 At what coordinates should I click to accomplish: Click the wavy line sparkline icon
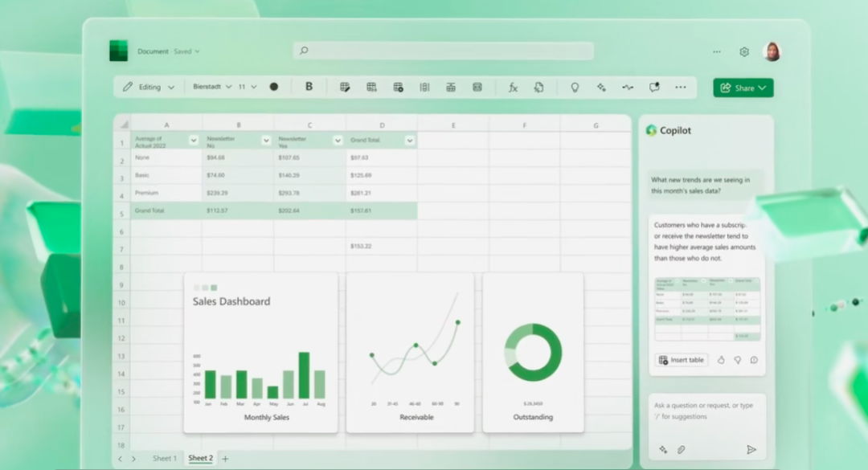628,88
